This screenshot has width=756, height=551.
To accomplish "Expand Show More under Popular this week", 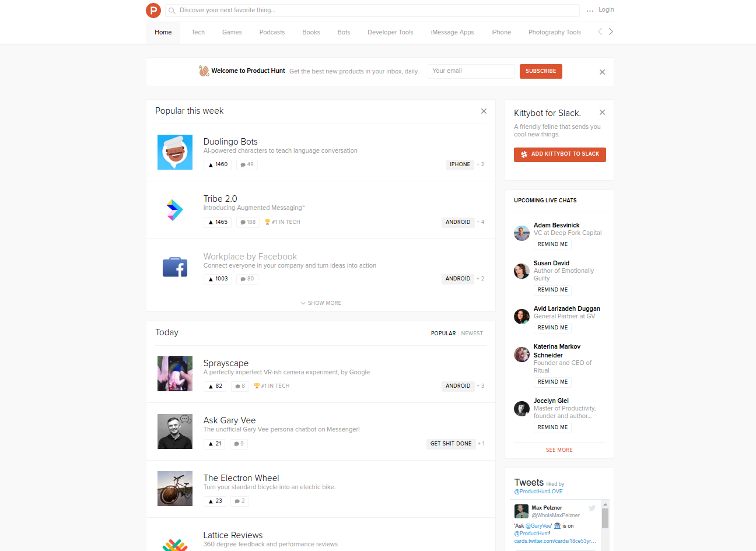I will pos(321,303).
